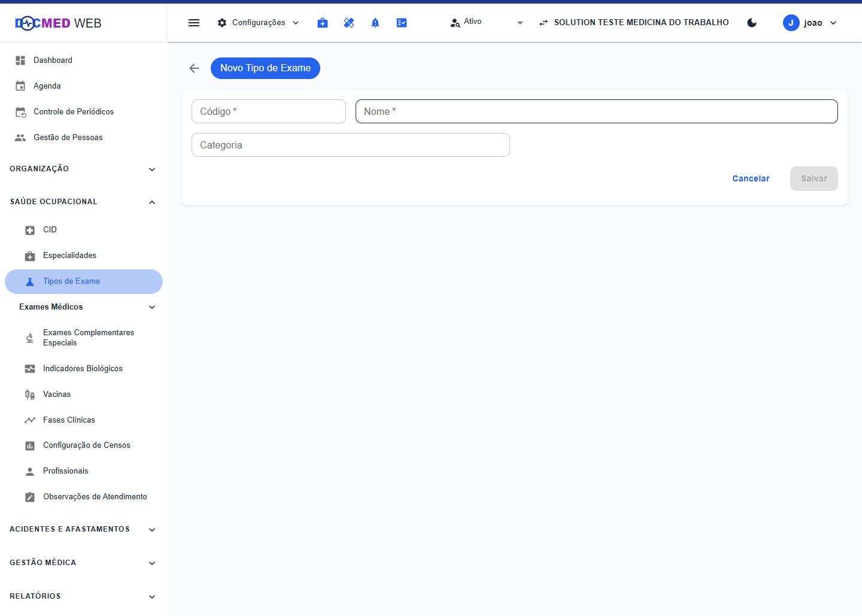
Task: Open the Configurações dropdown
Action: (258, 23)
